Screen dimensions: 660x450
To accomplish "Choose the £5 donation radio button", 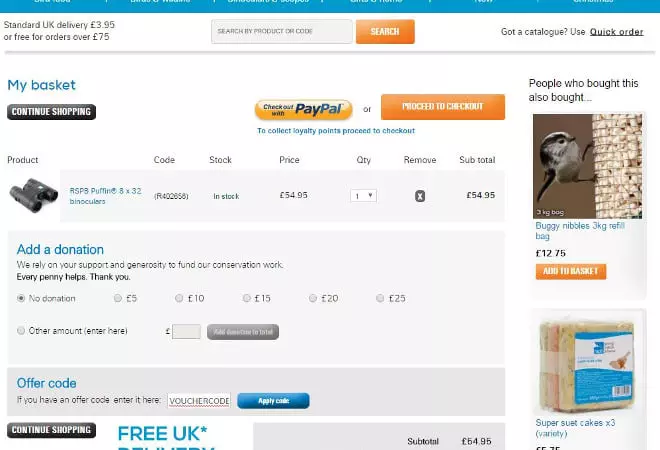I will [118, 298].
